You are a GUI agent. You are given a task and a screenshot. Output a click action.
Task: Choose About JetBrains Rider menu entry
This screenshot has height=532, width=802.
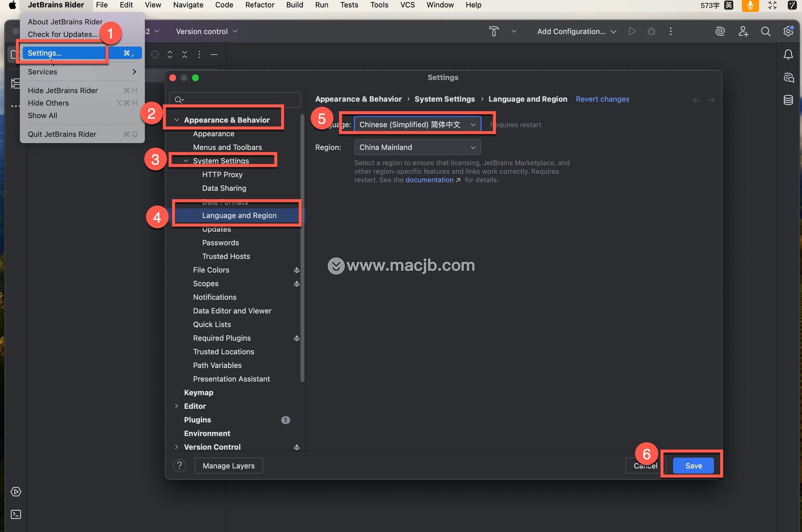65,22
